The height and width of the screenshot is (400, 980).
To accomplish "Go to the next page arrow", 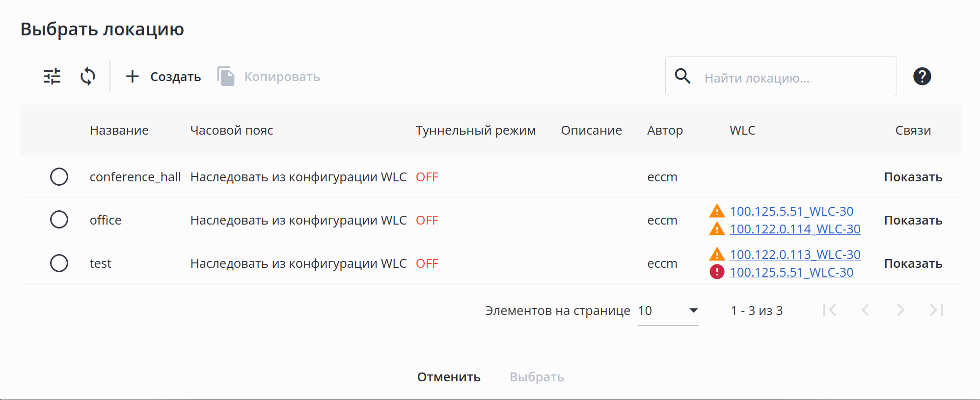I will click(x=900, y=310).
